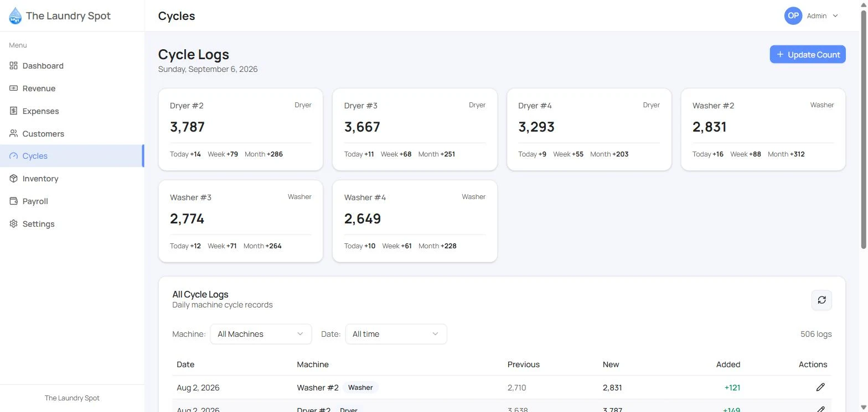Click the Machine column header
This screenshot has height=412, width=868.
click(313, 364)
